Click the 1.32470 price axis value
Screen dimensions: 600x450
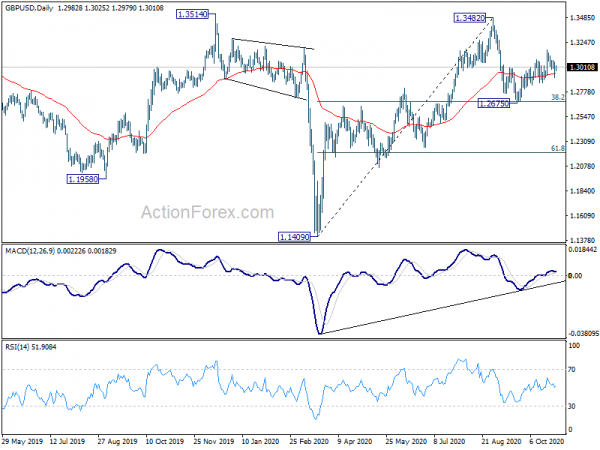tap(582, 42)
